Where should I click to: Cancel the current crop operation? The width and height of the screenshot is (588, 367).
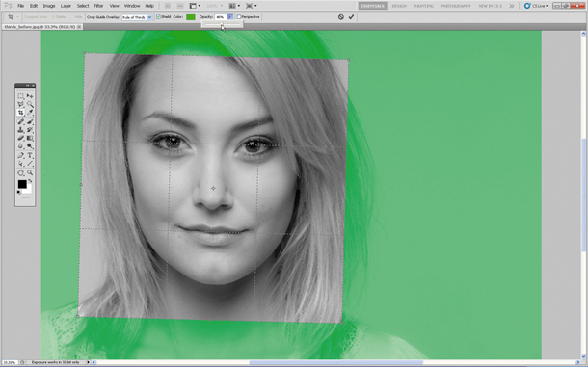click(x=341, y=17)
